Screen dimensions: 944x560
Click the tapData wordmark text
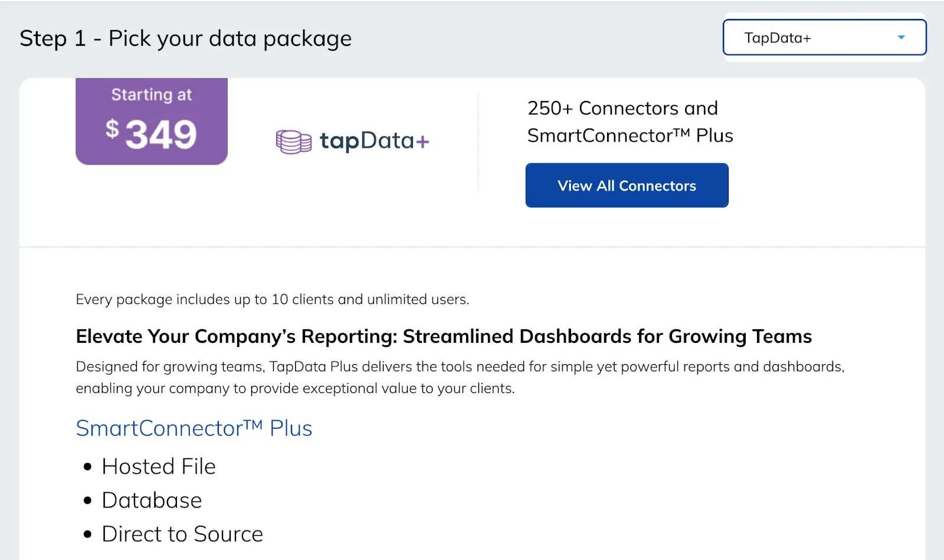coord(366,141)
